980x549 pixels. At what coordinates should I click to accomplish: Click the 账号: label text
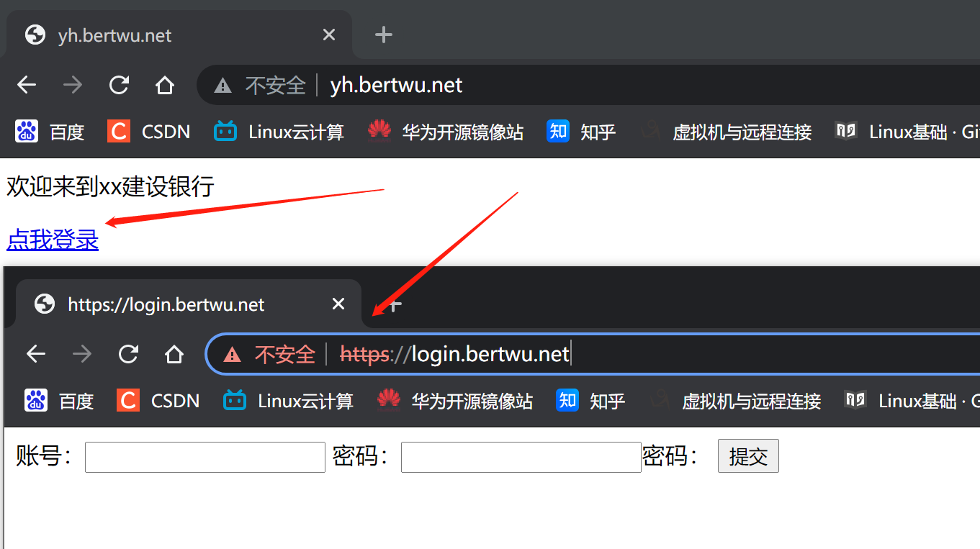(45, 456)
